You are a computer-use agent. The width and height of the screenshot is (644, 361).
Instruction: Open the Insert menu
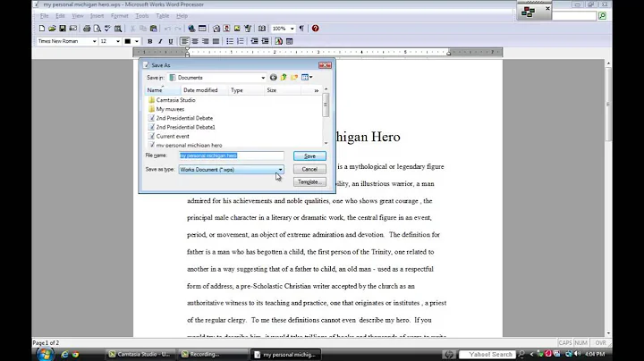pos(97,16)
